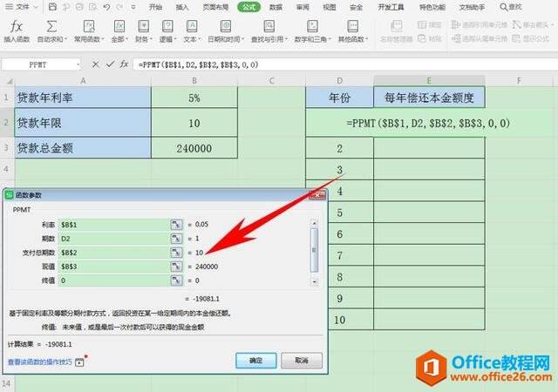Click column E header
The image size is (558, 392).
[429, 81]
